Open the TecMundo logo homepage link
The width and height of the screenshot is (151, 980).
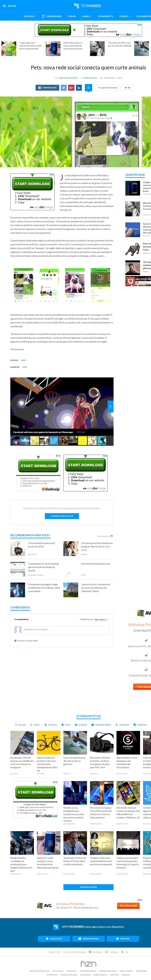[x=87, y=6]
